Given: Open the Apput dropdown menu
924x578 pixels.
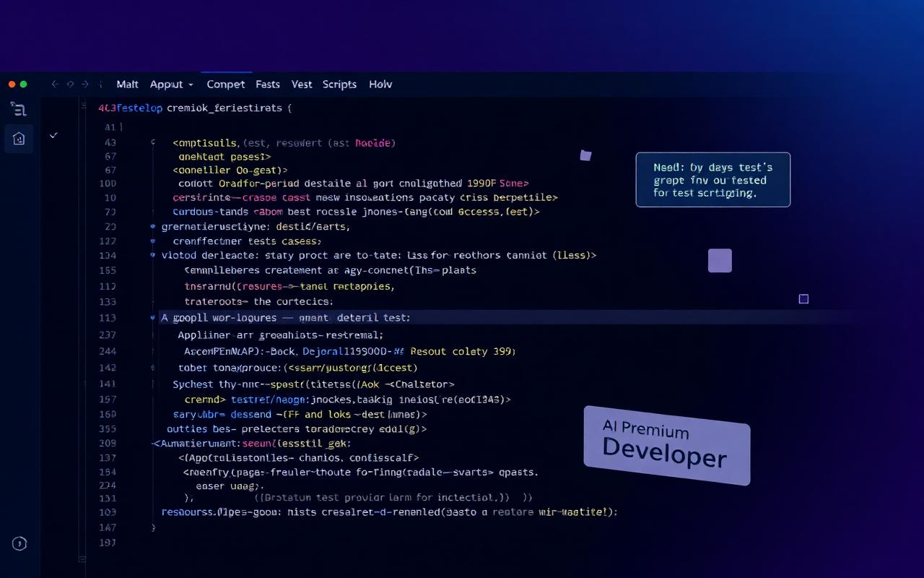Looking at the screenshot, I should 171,85.
